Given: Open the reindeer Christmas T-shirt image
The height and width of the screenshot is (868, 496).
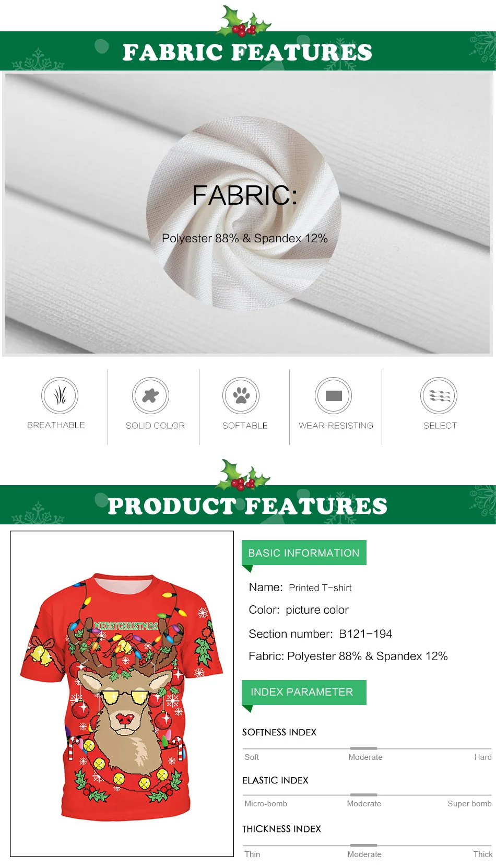Looking at the screenshot, I should point(122,694).
